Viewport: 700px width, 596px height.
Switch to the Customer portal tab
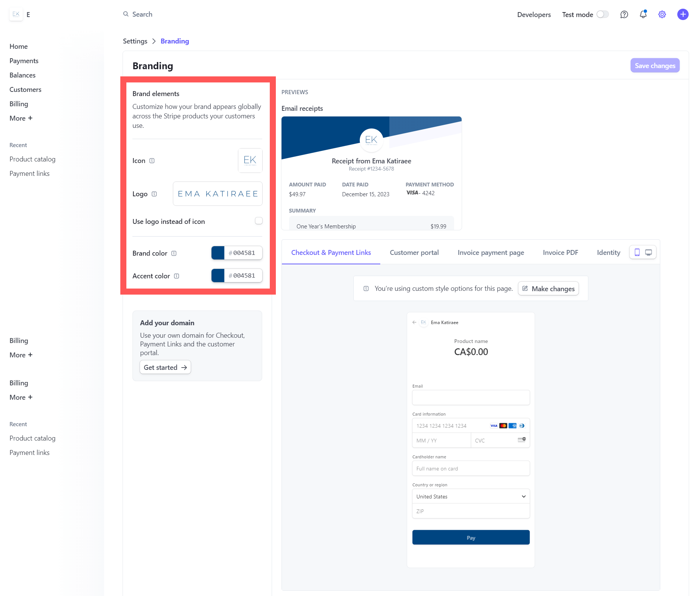coord(414,252)
